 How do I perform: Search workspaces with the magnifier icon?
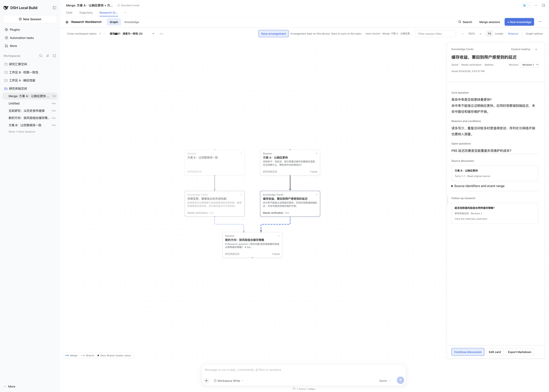pyautogui.click(x=41, y=56)
